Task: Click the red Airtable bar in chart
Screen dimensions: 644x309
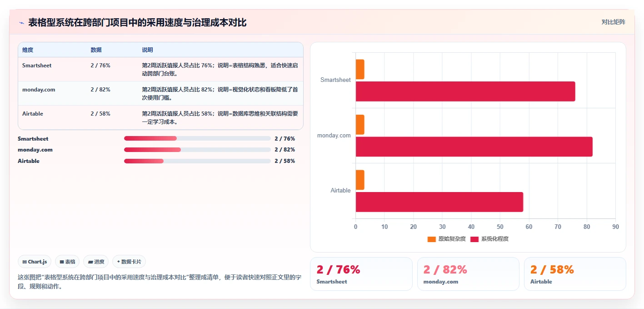Action: (x=439, y=202)
